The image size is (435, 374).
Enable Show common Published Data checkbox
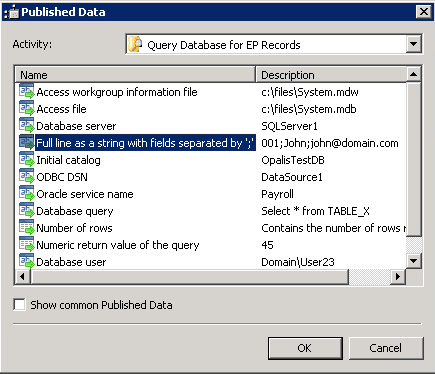click(x=19, y=305)
